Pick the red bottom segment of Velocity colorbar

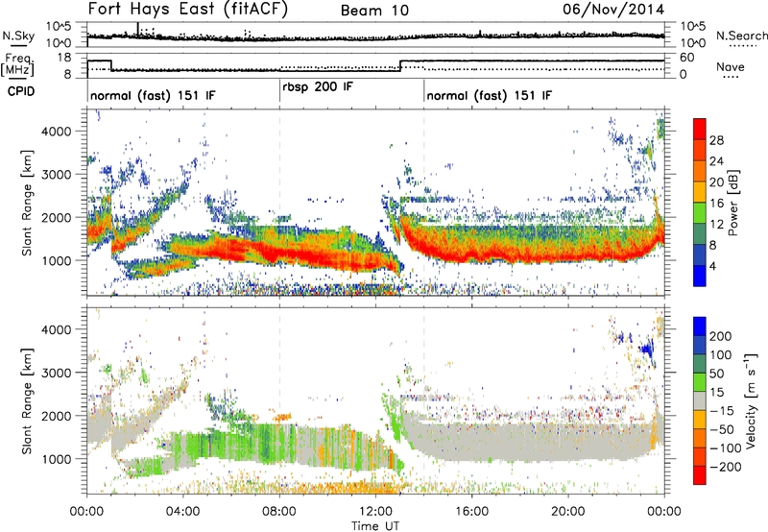pyautogui.click(x=700, y=475)
